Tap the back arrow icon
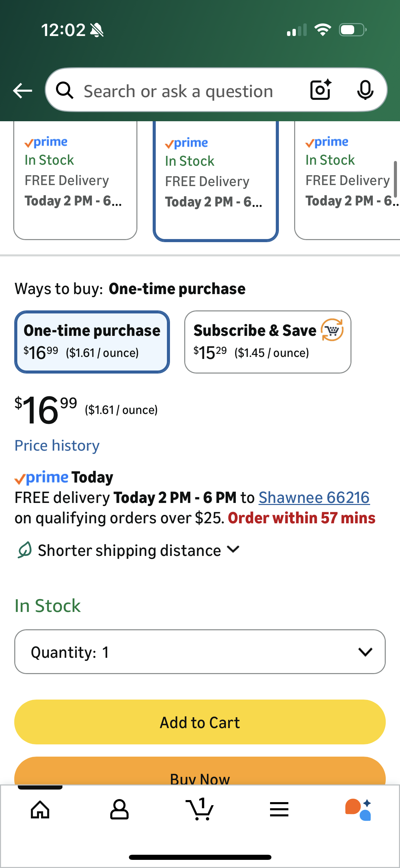400x868 pixels. [x=22, y=91]
